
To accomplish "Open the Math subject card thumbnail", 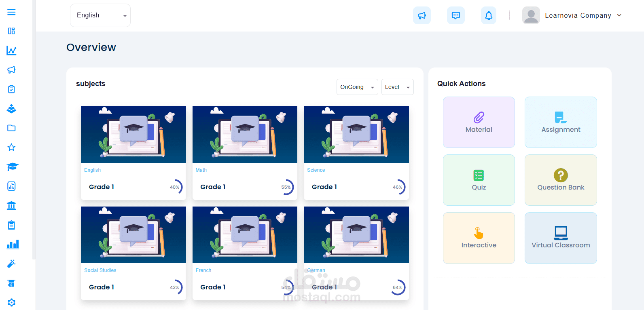I will click(x=245, y=135).
